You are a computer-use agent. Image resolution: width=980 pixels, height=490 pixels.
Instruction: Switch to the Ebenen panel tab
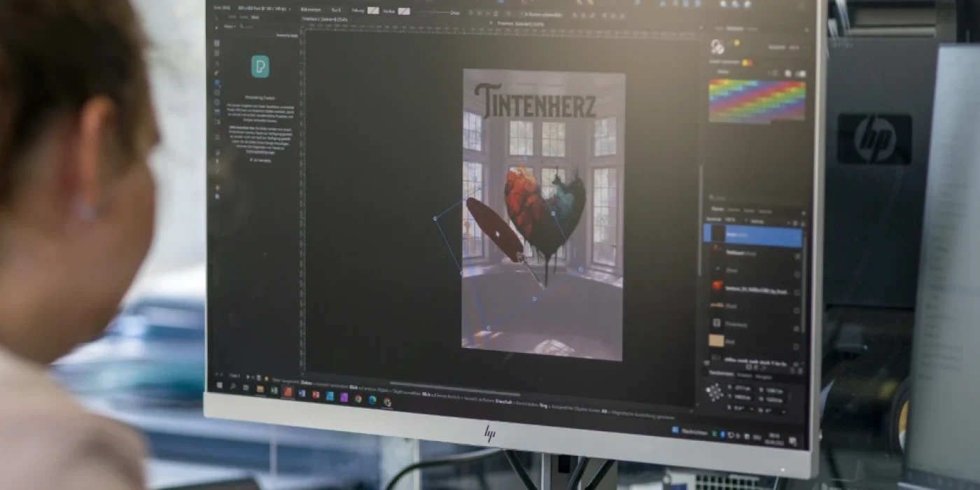pyautogui.click(x=716, y=209)
